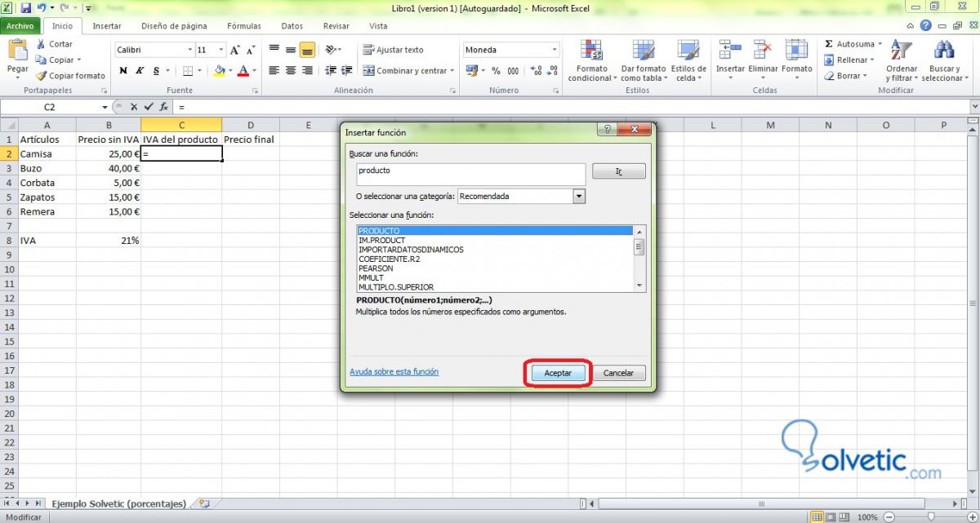The width and height of the screenshot is (980, 523).
Task: Open font color dropdown arrow
Action: (x=256, y=71)
